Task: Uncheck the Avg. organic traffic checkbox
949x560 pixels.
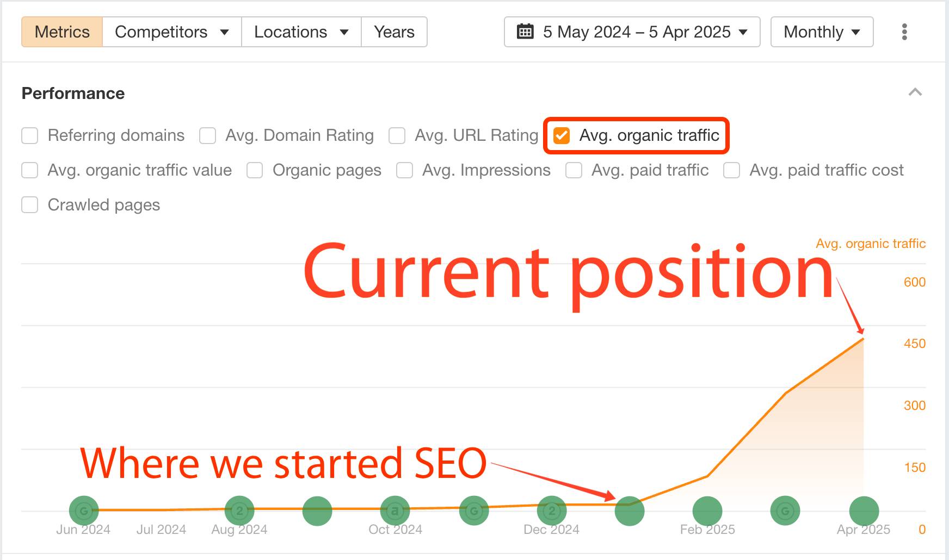Action: (x=562, y=135)
